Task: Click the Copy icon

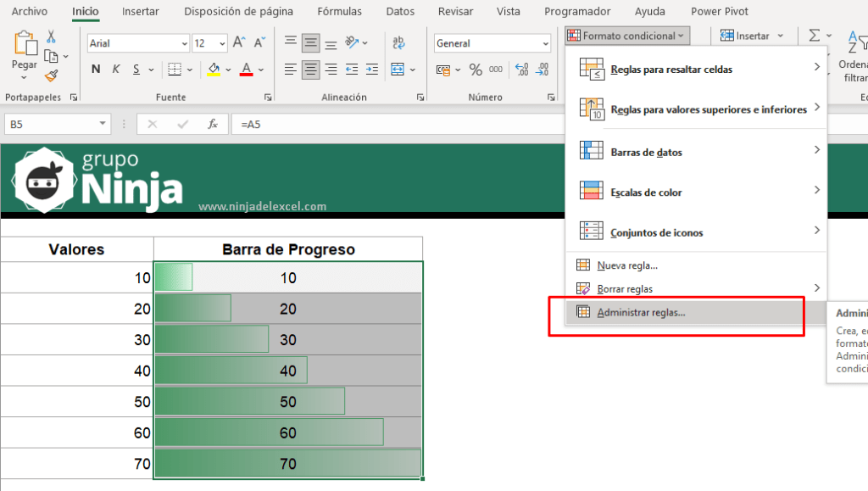Action: coord(51,56)
